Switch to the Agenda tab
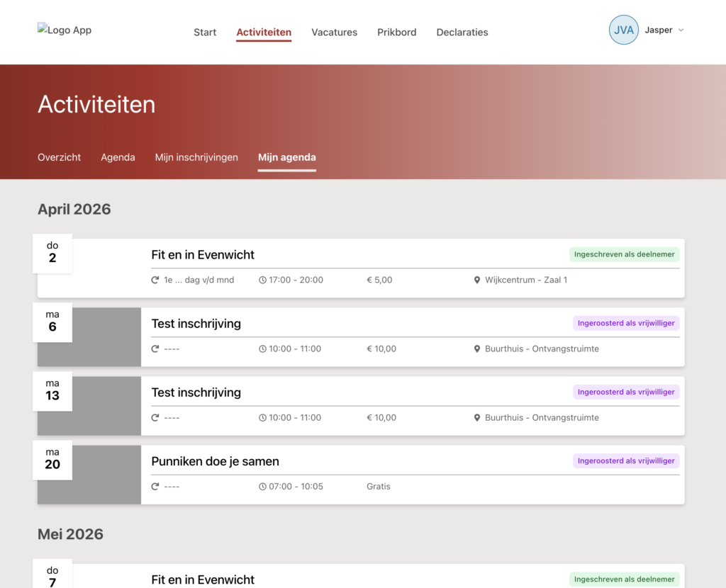The image size is (726, 588). tap(118, 157)
